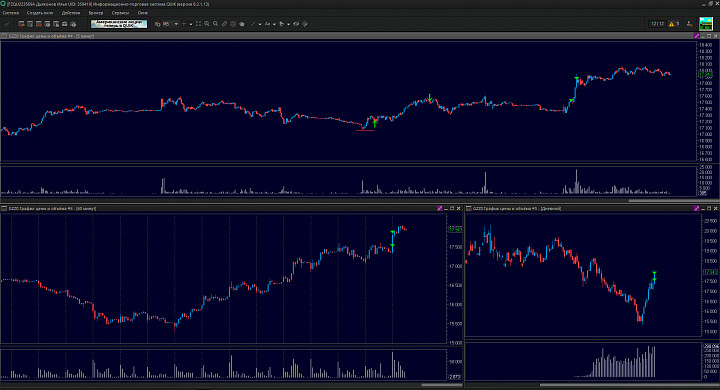Screen dimensions: 720x390
Task: Click the advertisement banner in the toolbar
Action: pyautogui.click(x=119, y=24)
